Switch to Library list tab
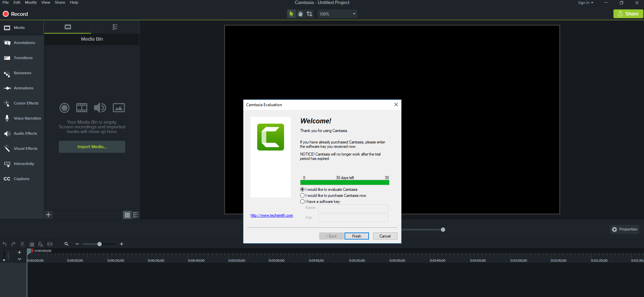 click(x=115, y=27)
